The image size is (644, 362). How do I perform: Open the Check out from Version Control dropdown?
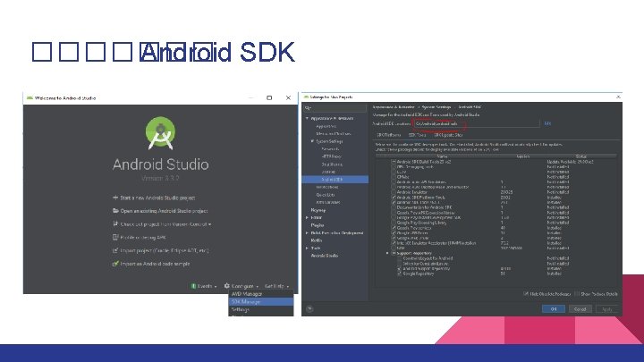[165, 224]
